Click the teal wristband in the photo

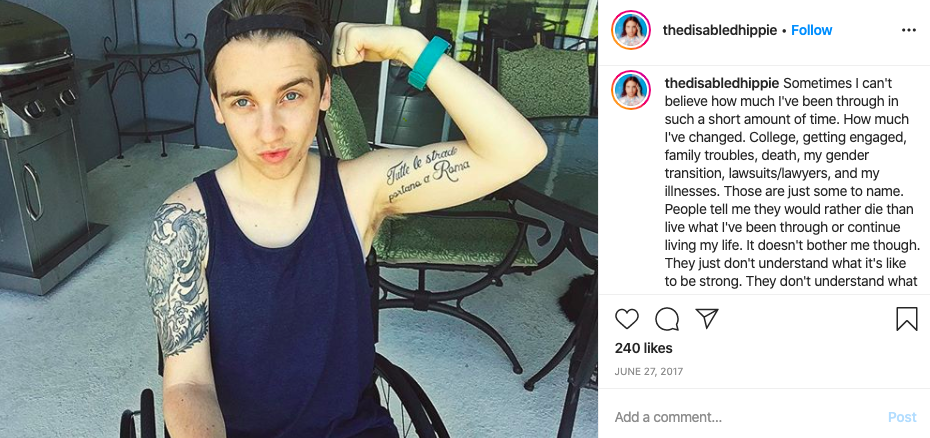428,62
